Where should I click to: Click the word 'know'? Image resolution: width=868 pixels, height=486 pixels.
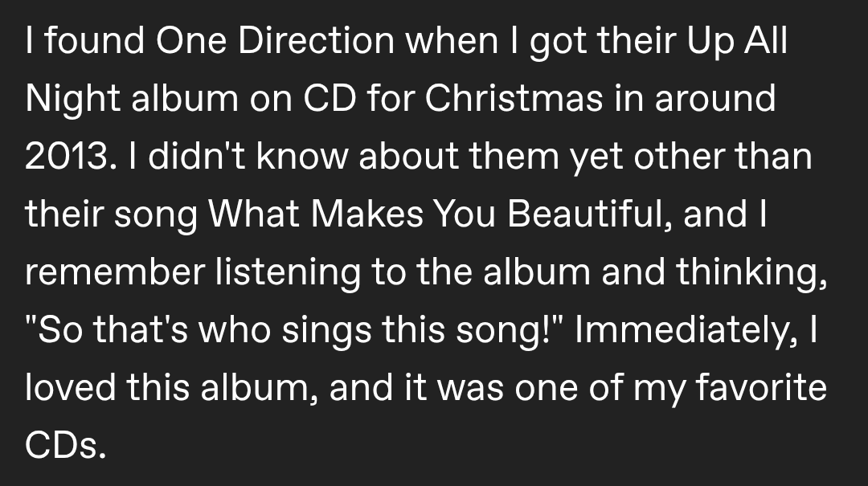(302, 156)
